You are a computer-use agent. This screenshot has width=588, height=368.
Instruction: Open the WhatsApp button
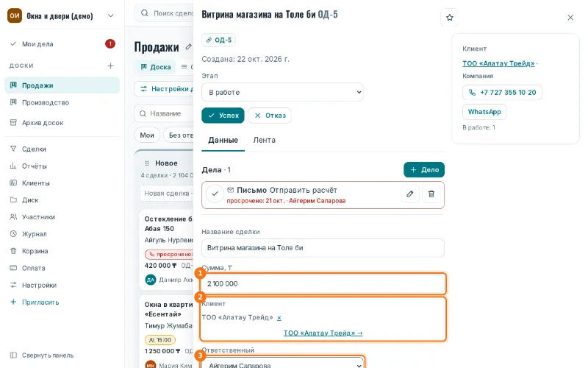[x=484, y=112]
